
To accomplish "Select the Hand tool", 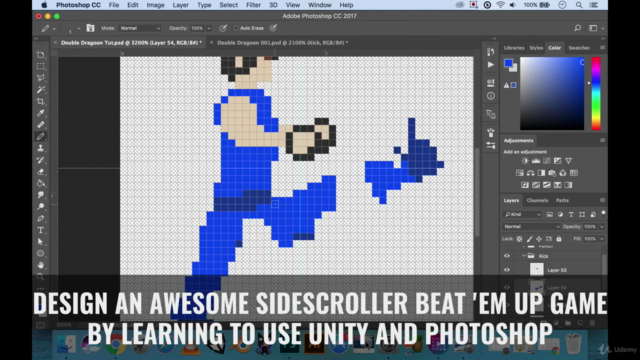I will coord(40,265).
